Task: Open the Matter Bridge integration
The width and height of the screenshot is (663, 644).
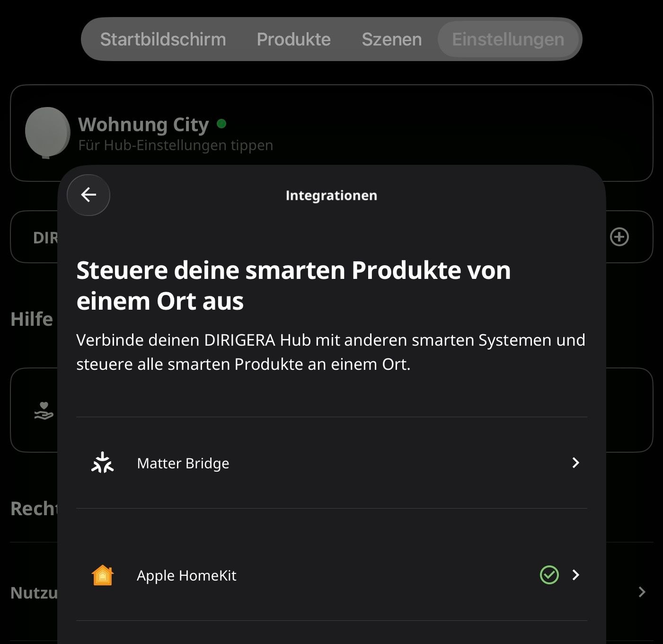Action: point(332,463)
